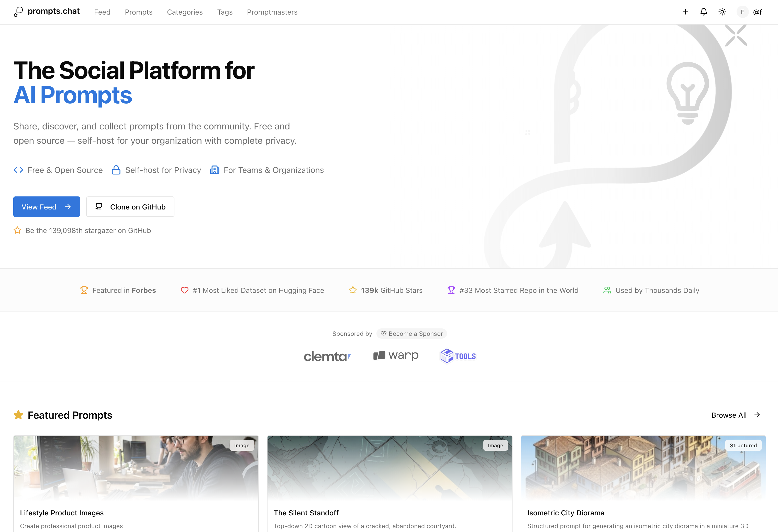Image resolution: width=778 pixels, height=532 pixels.
Task: Click the stargazer star icon
Action: click(x=17, y=230)
